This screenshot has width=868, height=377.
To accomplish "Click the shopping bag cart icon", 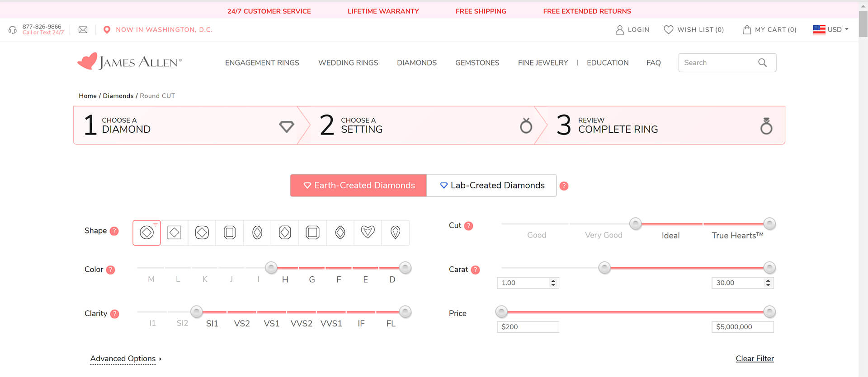I will [747, 30].
